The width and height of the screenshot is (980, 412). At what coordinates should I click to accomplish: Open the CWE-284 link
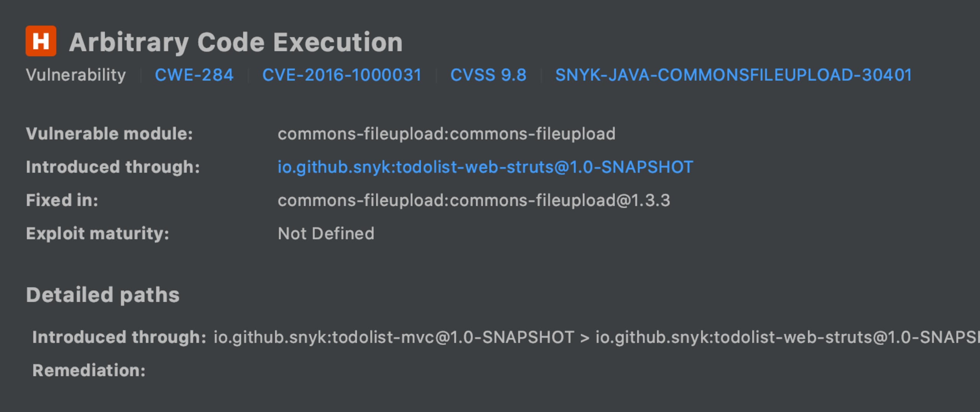pos(194,75)
